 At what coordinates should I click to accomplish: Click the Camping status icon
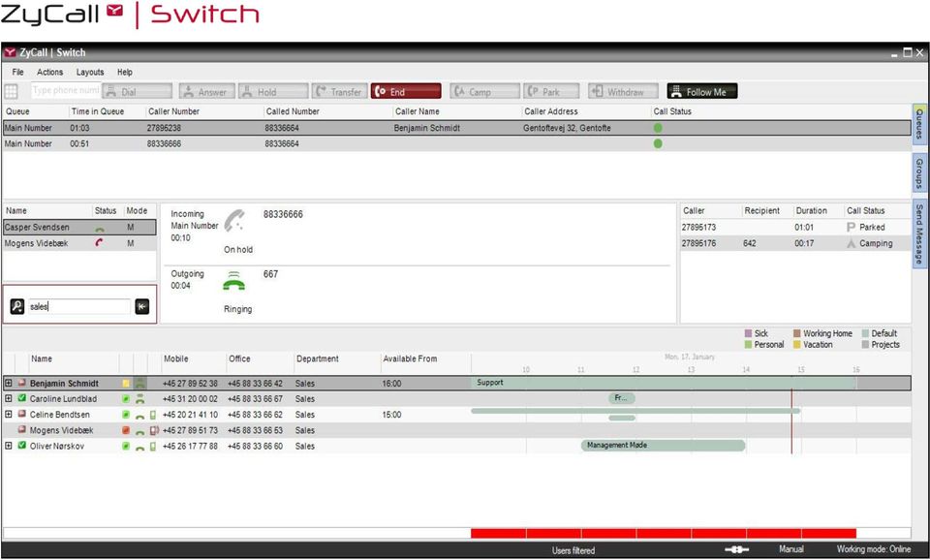point(852,243)
